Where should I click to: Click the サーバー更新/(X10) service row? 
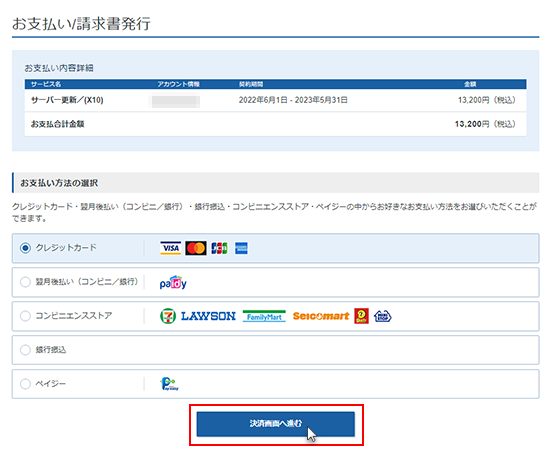(275, 100)
